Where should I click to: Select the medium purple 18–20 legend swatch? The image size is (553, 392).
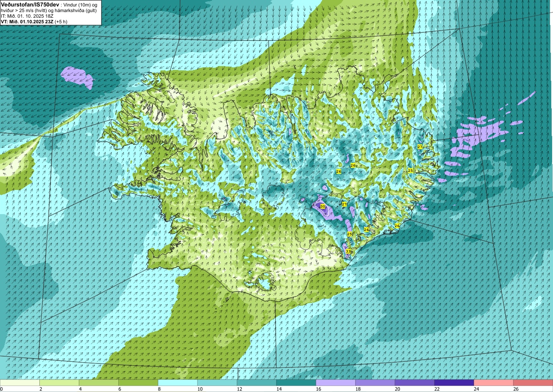click(x=375, y=383)
